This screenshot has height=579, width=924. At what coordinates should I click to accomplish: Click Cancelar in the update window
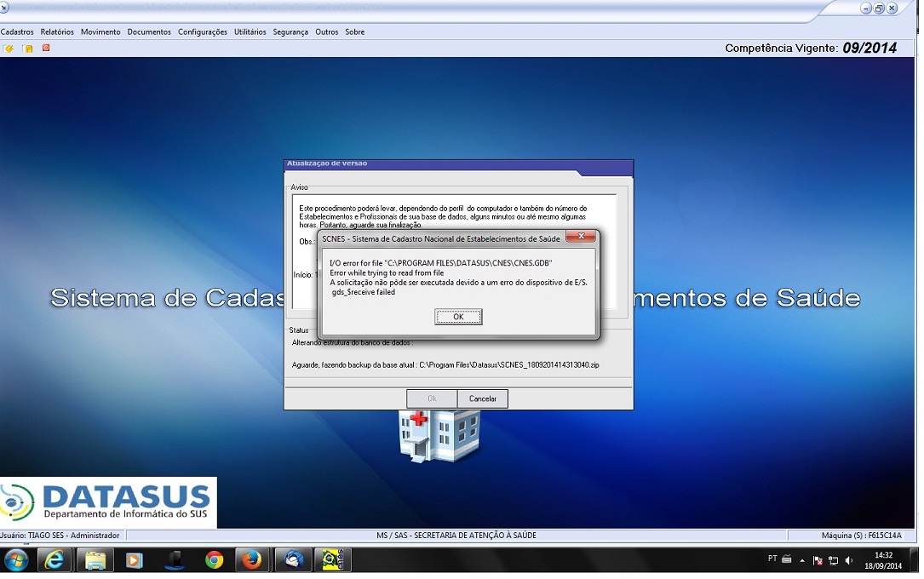(x=483, y=398)
